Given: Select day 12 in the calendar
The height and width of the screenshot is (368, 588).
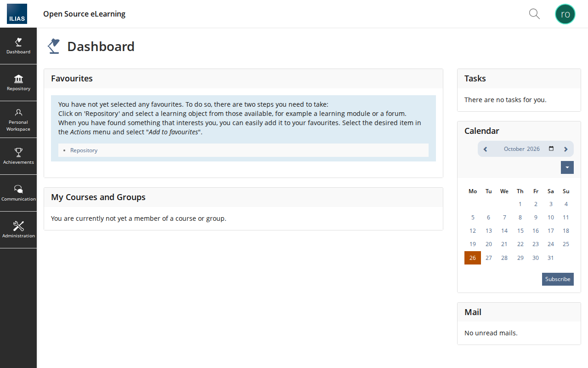Looking at the screenshot, I should [x=473, y=231].
